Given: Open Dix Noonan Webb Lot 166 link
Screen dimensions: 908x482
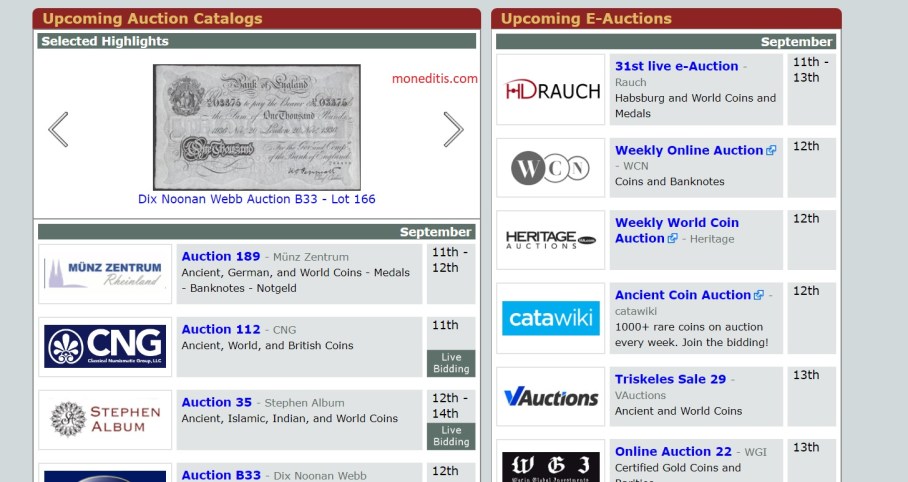Looking at the screenshot, I should [x=257, y=199].
